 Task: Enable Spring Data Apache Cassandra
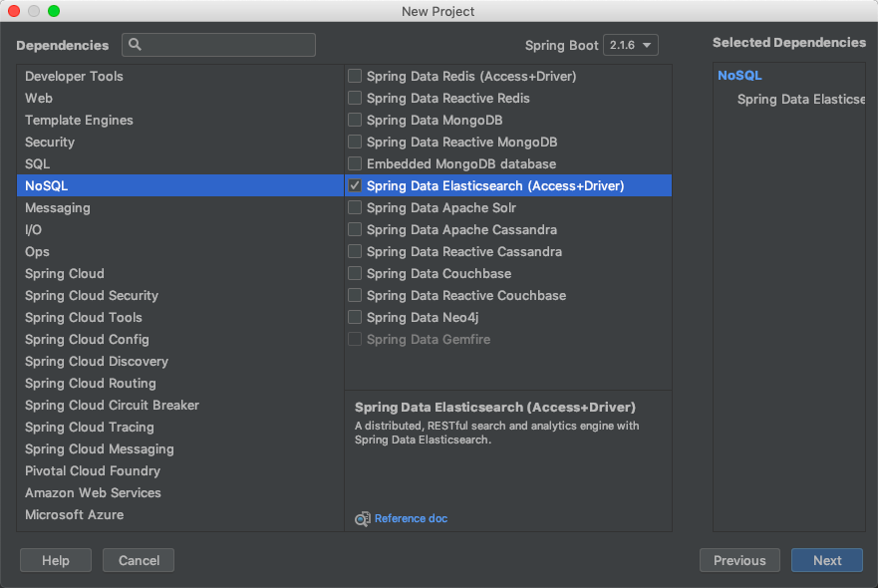coord(355,229)
